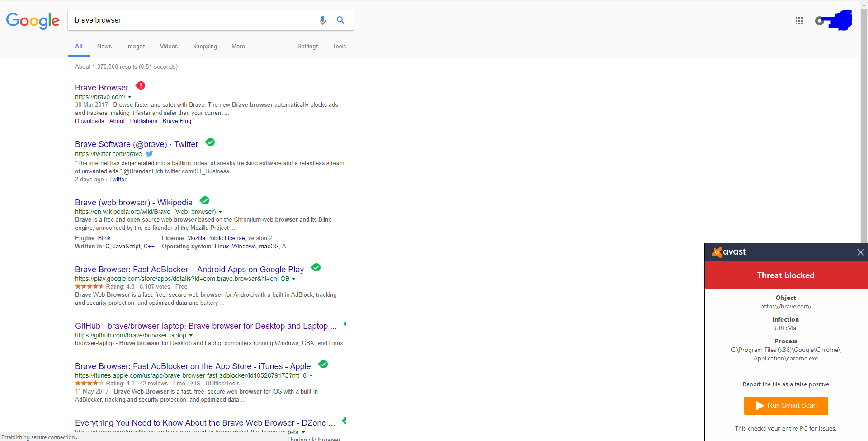Expand dropdown arrow next to itunes.apple.com URL
The height and width of the screenshot is (441, 868).
click(311, 375)
